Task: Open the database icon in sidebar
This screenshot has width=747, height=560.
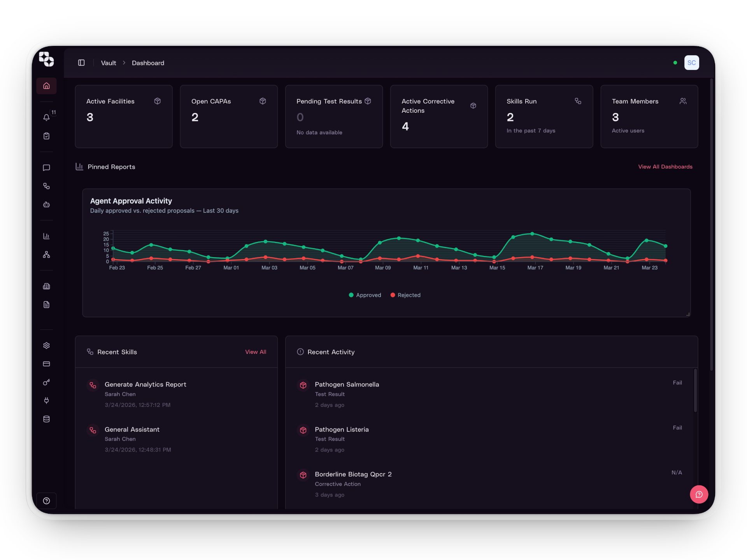Action: (46, 419)
